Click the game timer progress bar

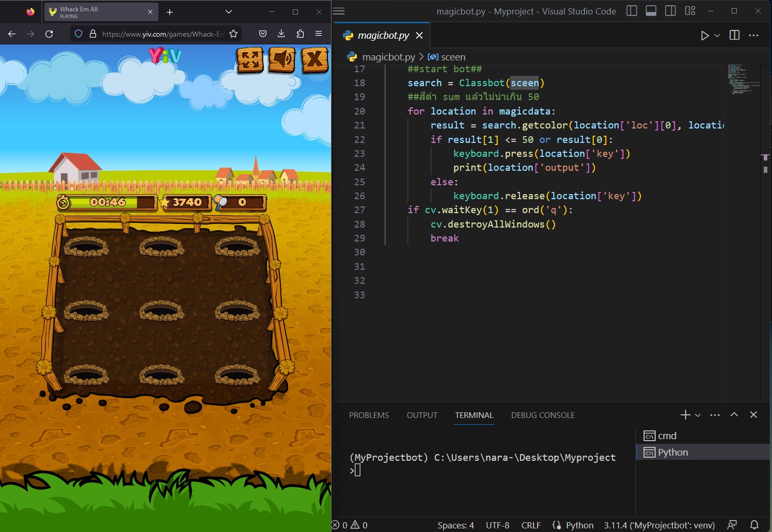106,202
